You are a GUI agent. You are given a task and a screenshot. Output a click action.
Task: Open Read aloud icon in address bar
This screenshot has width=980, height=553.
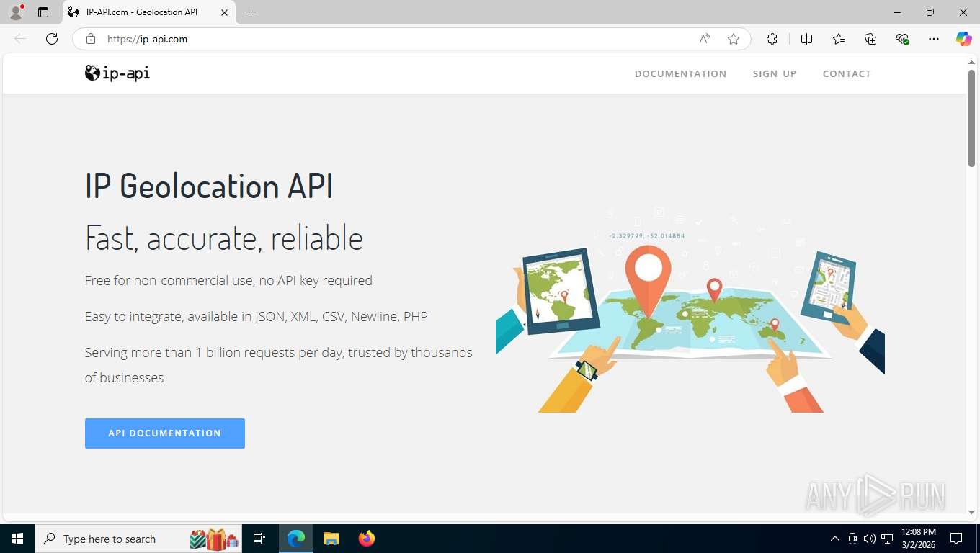705,39
